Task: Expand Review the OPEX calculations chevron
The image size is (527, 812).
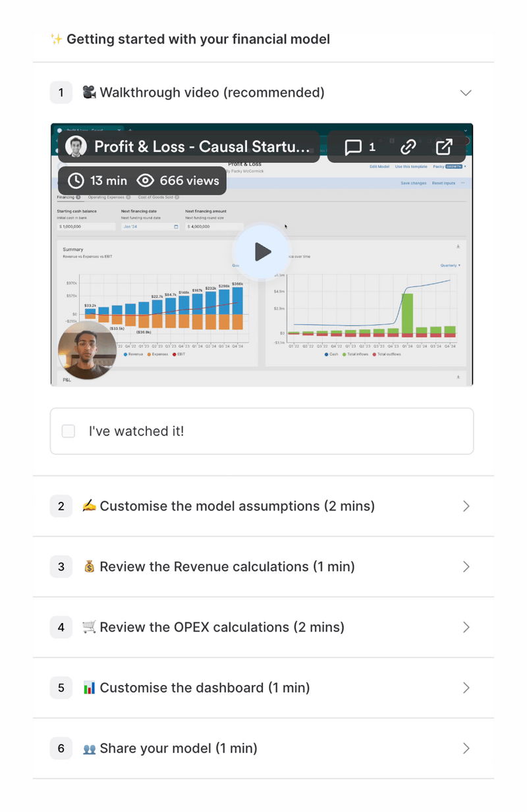Action: (x=466, y=628)
